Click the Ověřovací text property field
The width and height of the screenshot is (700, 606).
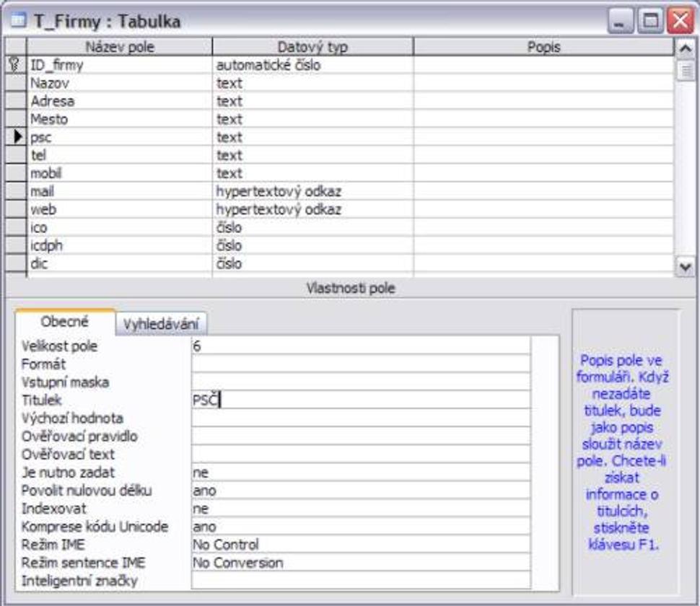tap(361, 454)
